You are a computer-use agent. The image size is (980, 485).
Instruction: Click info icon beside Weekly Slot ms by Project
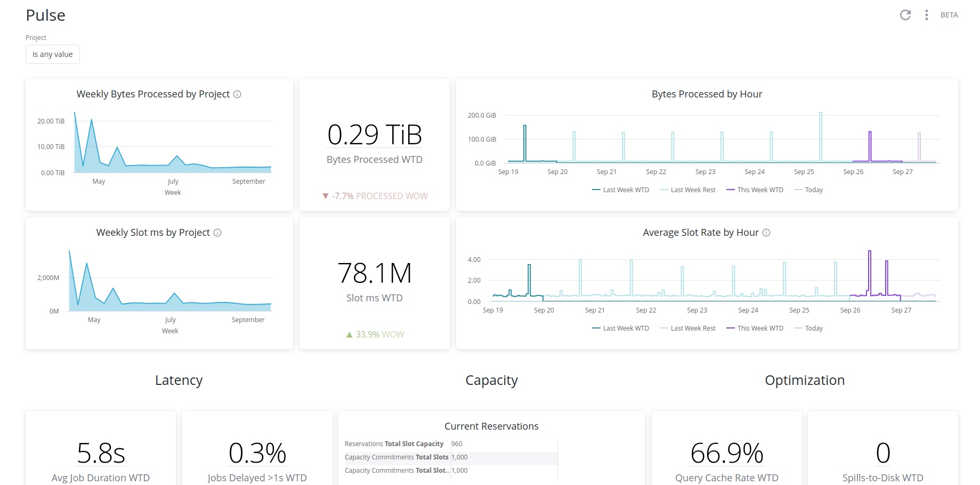[217, 233]
